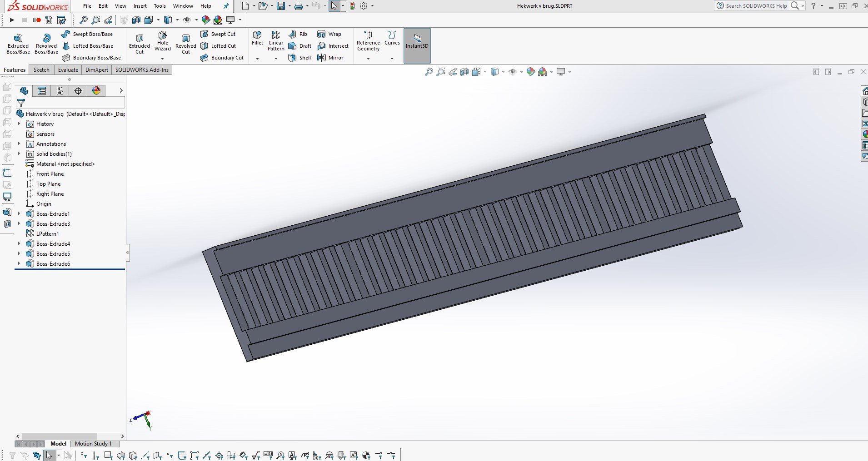Switch to the Evaluate tab

click(x=68, y=70)
